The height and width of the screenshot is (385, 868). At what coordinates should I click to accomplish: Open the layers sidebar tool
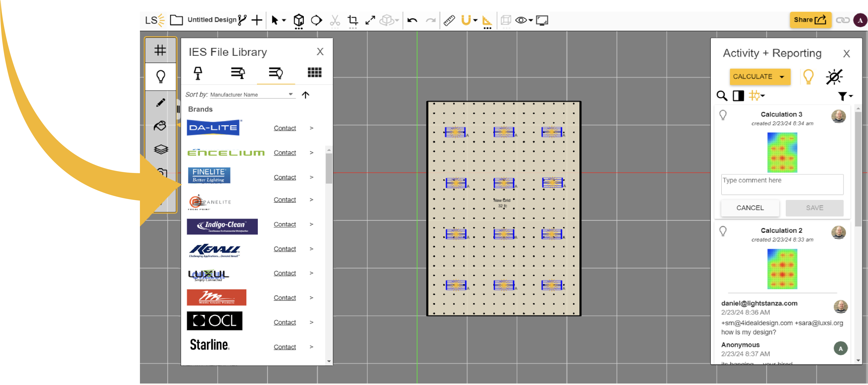(x=161, y=149)
